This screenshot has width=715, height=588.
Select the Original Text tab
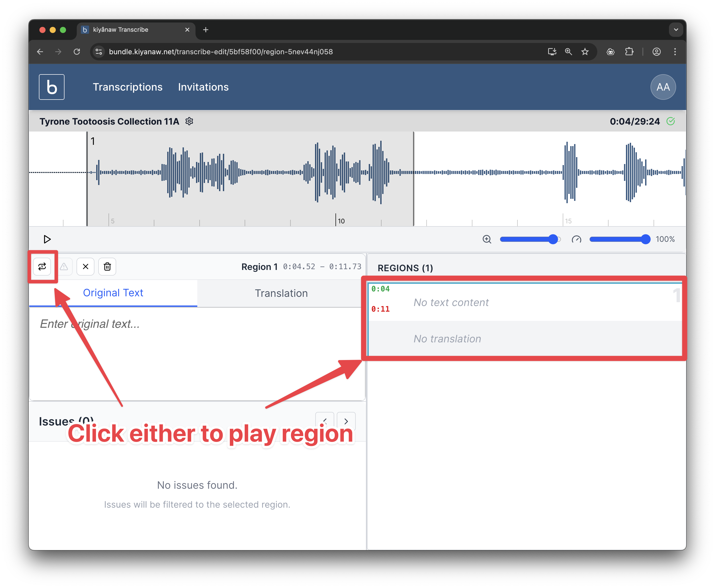pos(113,293)
